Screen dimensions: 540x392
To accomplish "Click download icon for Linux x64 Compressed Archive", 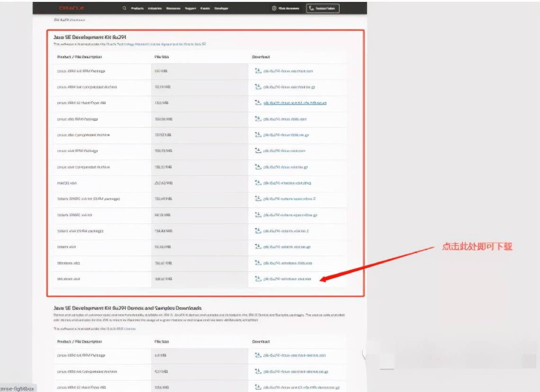I will 258,167.
